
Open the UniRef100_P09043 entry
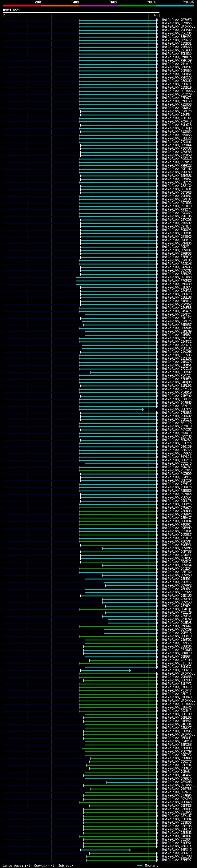(x=177, y=121)
